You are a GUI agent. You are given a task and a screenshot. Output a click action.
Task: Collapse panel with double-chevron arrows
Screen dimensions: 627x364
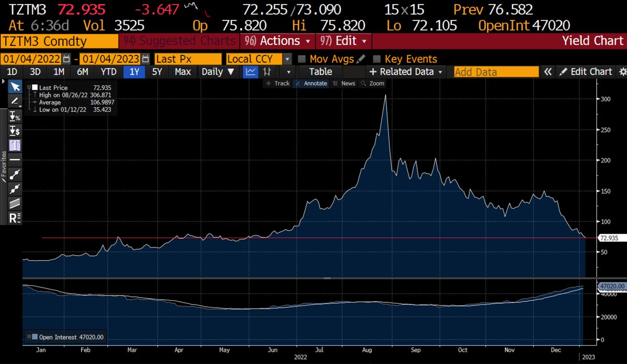tap(548, 72)
